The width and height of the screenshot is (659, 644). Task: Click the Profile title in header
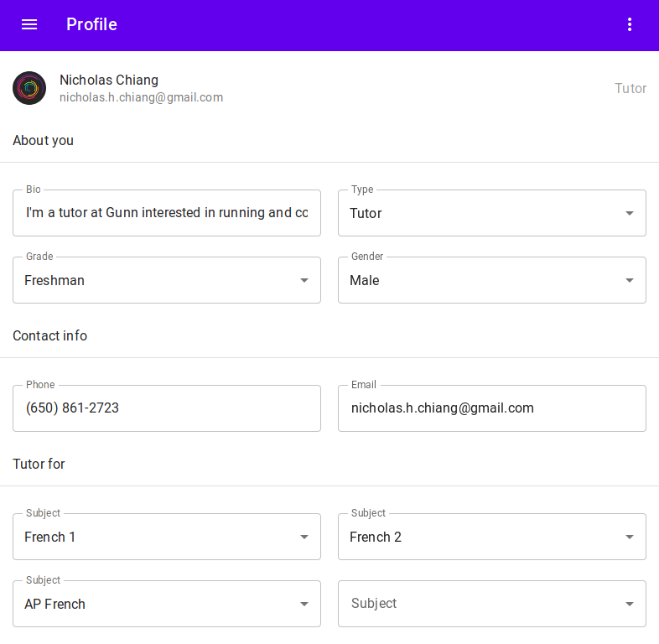(x=91, y=24)
